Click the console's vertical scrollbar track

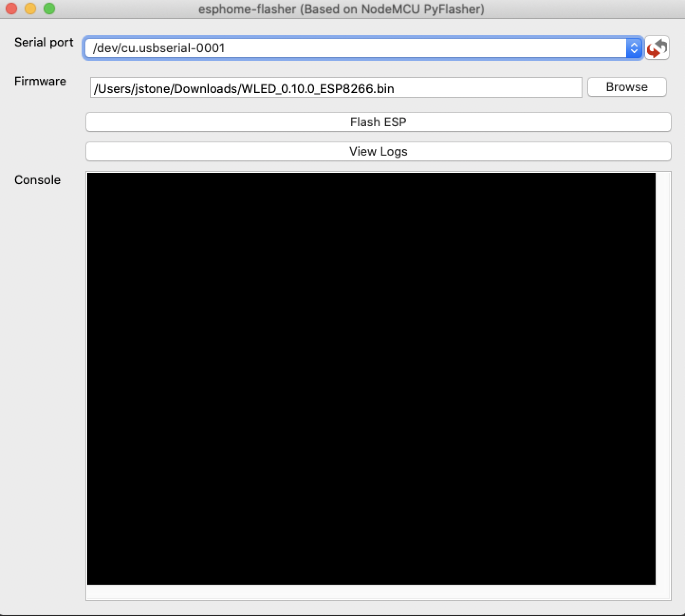point(663,378)
